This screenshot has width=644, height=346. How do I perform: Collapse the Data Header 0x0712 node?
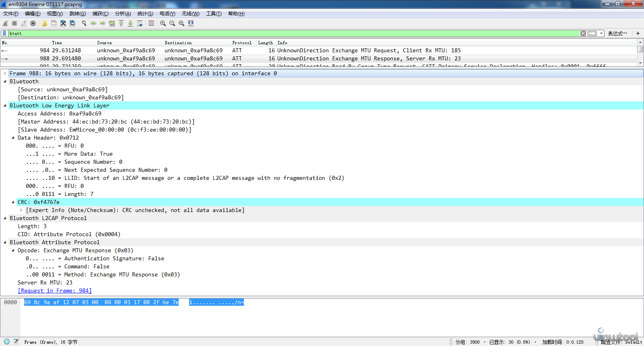(13, 138)
